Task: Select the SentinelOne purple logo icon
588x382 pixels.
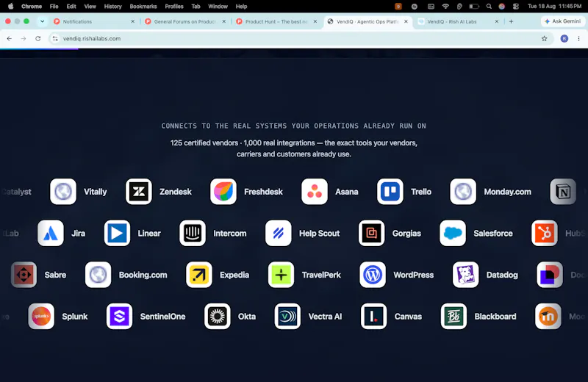Action: (119, 317)
